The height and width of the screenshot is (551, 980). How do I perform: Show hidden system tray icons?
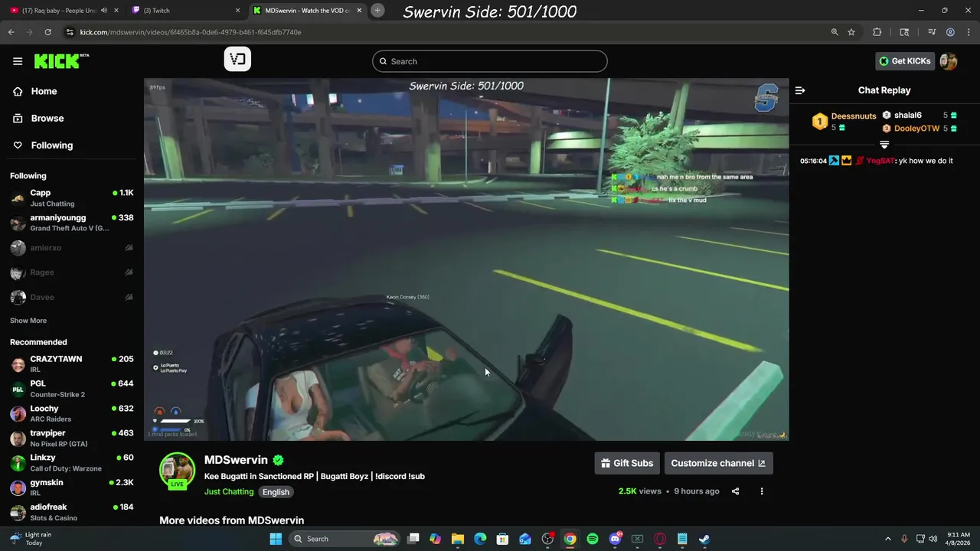click(x=888, y=539)
